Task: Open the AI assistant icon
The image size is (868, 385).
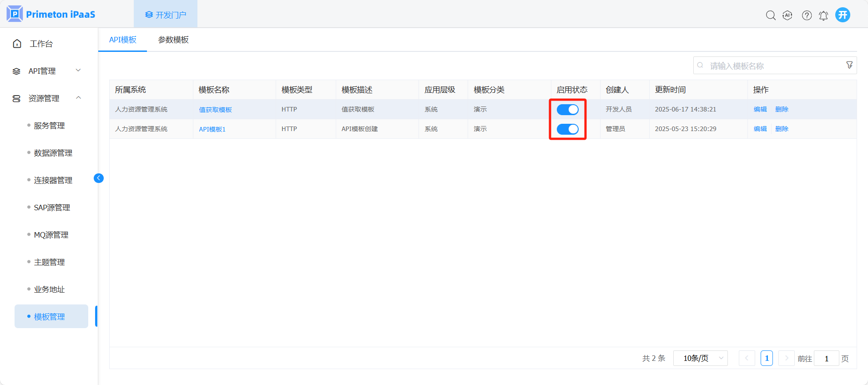Action: [x=787, y=15]
